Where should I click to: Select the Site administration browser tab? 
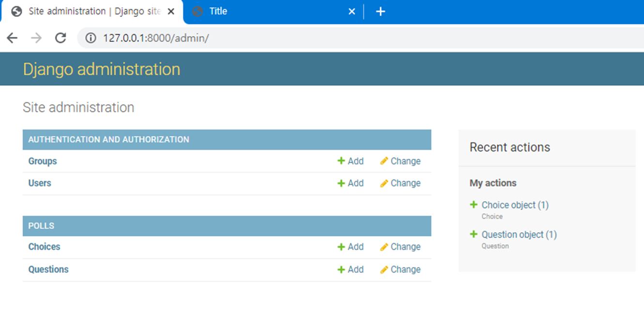tap(92, 11)
